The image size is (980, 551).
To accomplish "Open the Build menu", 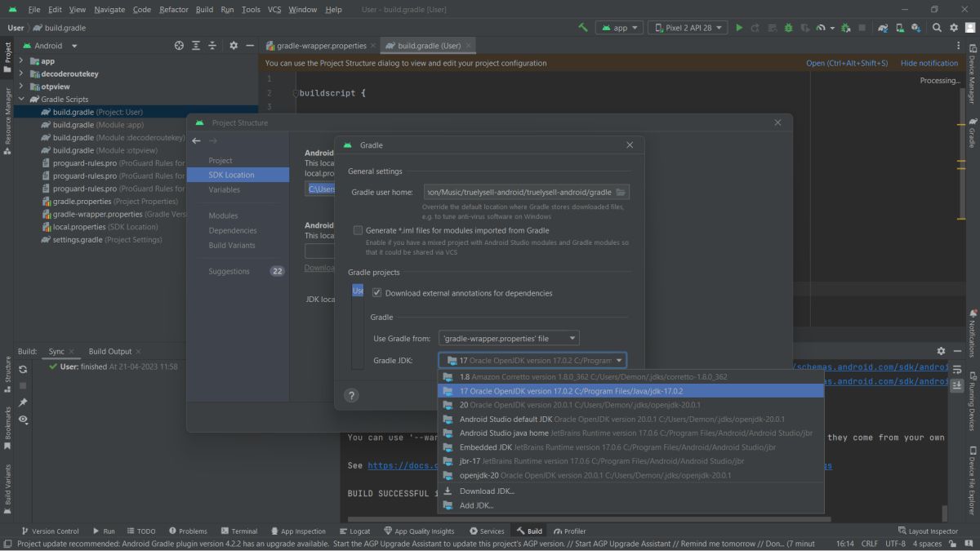I will pos(204,9).
